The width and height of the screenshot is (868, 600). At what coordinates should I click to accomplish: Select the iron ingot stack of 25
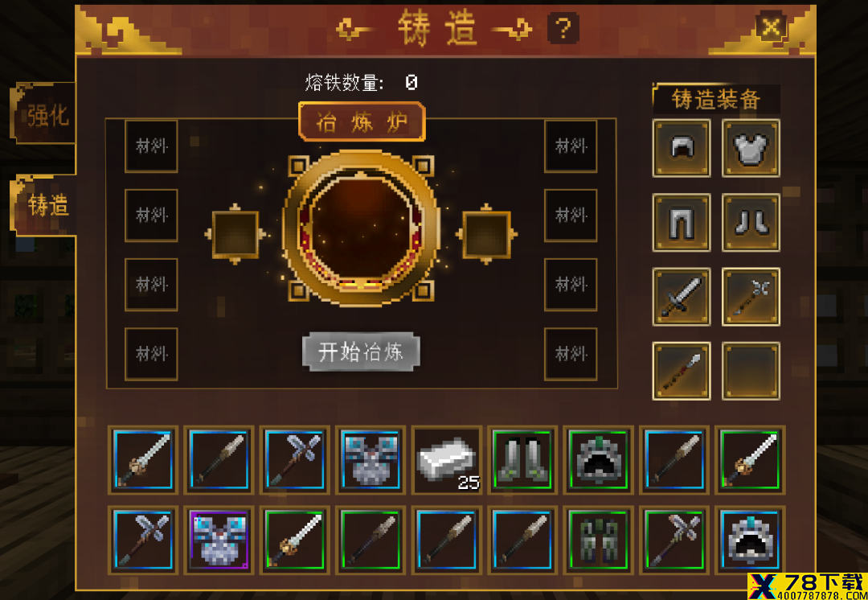pos(448,460)
